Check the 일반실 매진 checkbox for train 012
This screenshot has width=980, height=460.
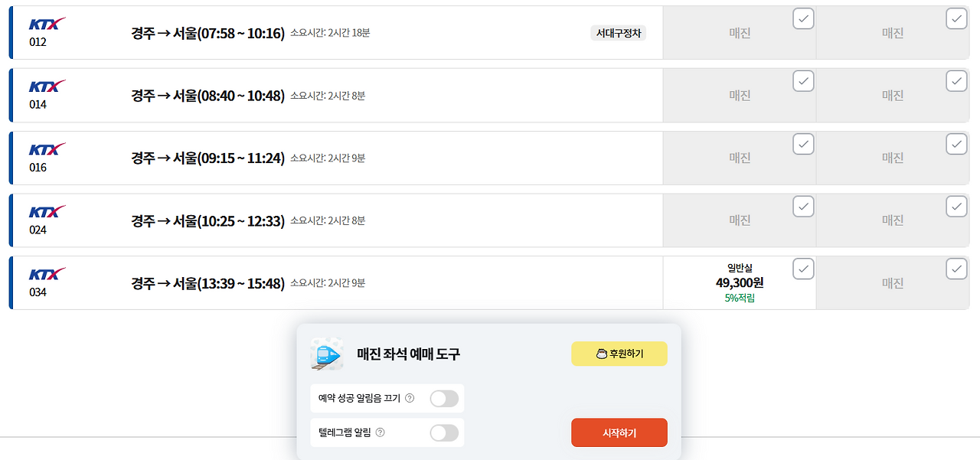[803, 18]
